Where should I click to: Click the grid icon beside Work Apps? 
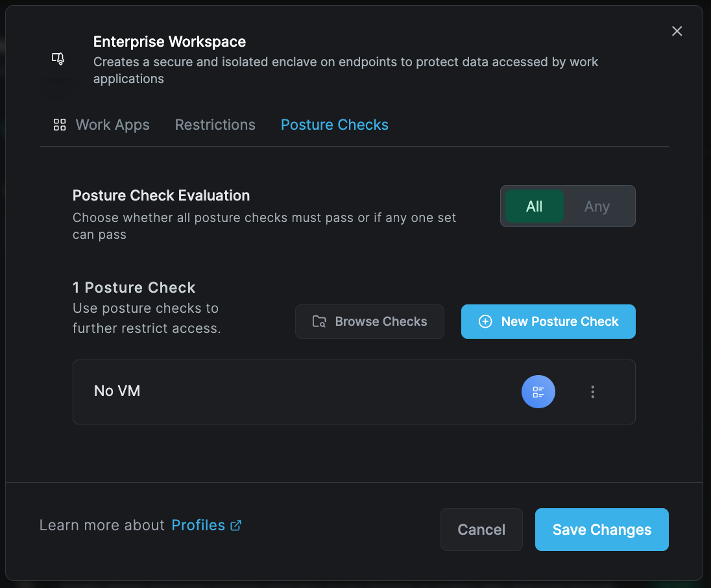[x=60, y=125]
